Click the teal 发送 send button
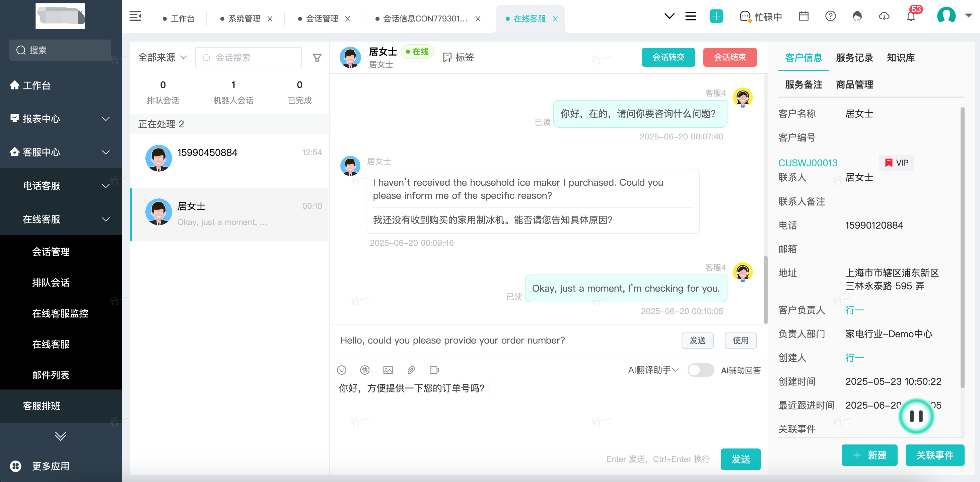 pyautogui.click(x=740, y=459)
